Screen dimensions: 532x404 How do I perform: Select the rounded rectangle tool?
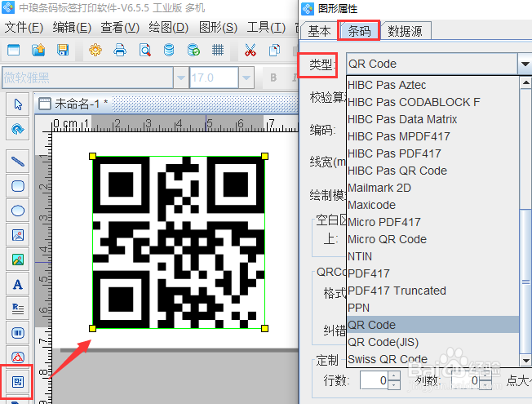pos(18,186)
